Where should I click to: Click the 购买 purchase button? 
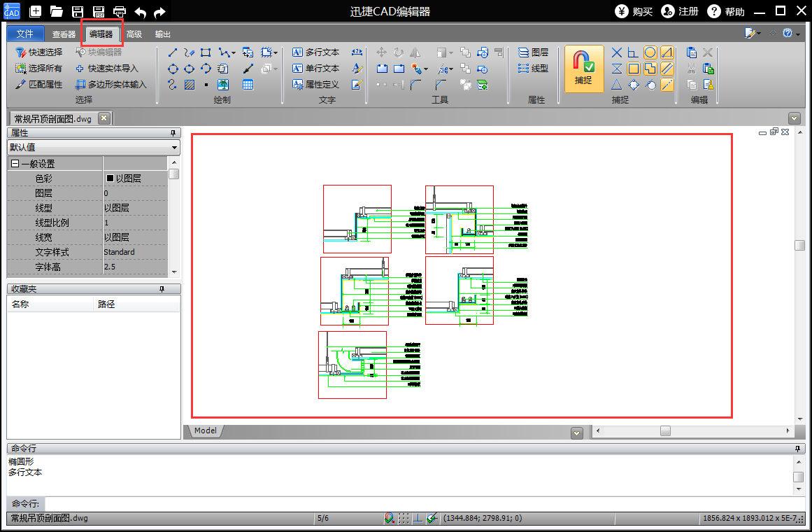coord(634,11)
